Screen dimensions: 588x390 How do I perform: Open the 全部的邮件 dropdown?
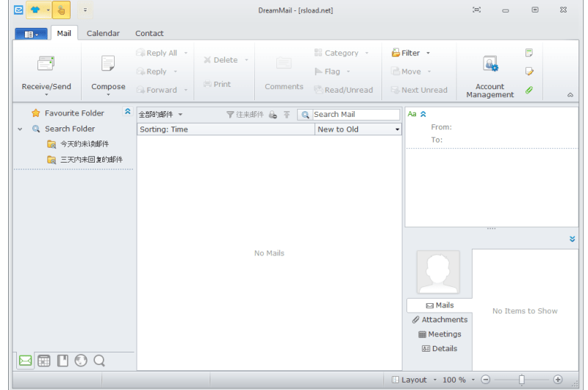tap(160, 115)
